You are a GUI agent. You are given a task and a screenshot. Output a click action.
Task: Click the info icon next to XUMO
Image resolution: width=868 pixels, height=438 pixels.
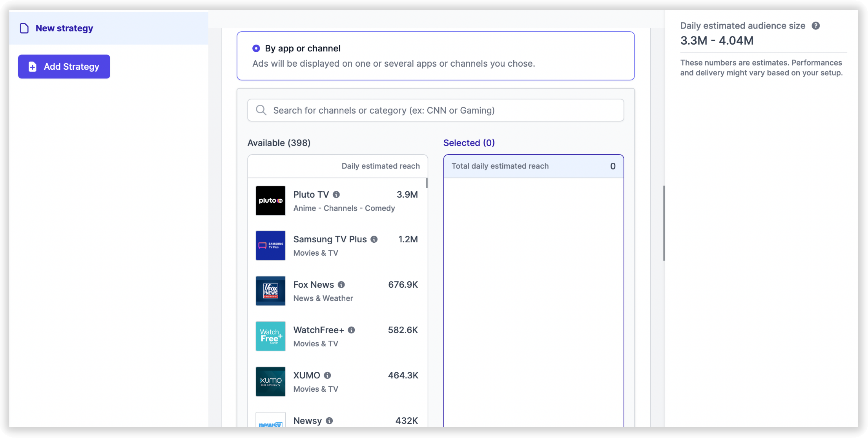click(x=327, y=375)
